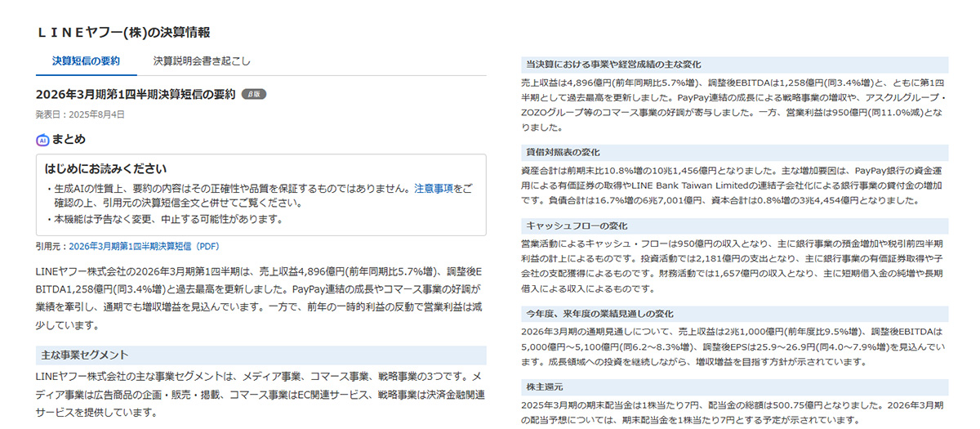Click the AI icon beside まとめ

[x=42, y=140]
